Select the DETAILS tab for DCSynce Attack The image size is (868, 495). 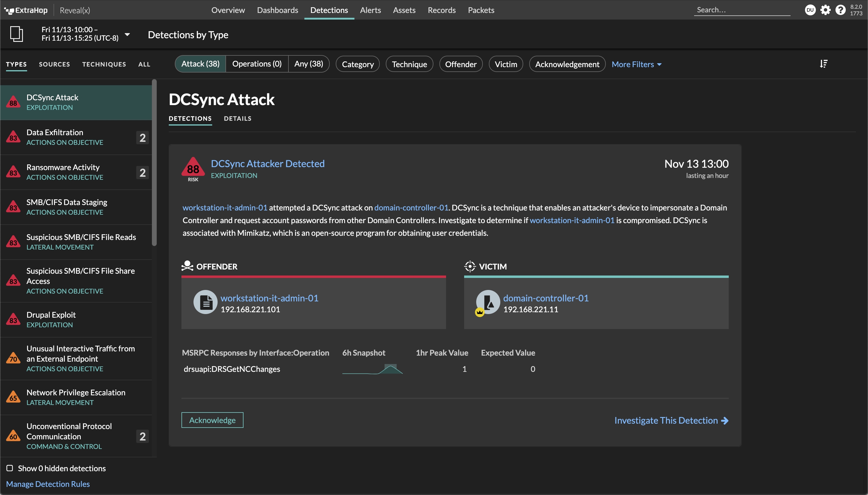(238, 119)
